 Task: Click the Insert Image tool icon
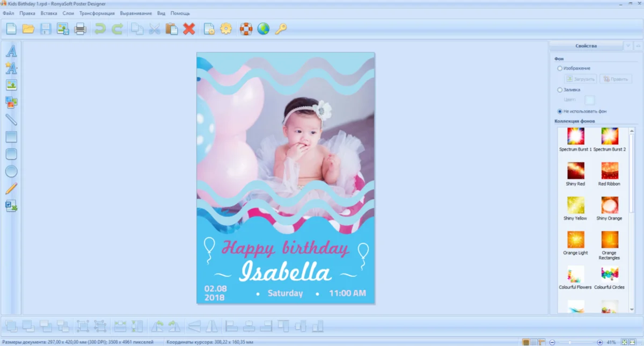[11, 85]
